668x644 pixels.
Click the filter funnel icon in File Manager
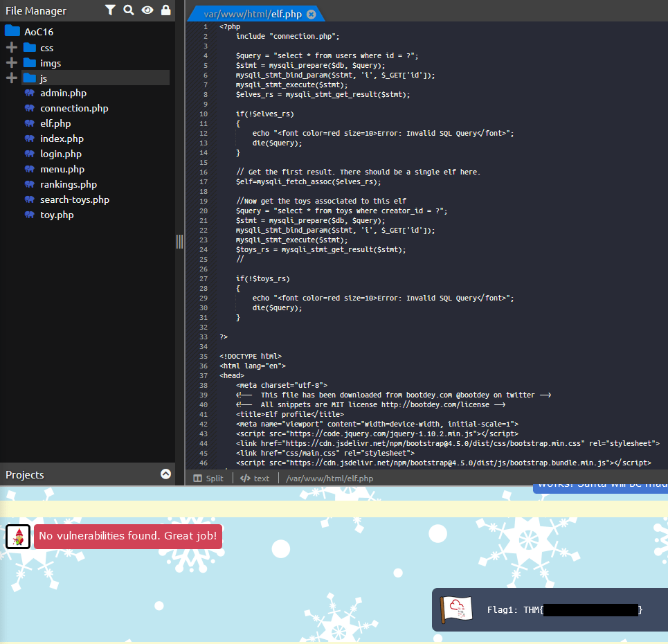point(110,10)
